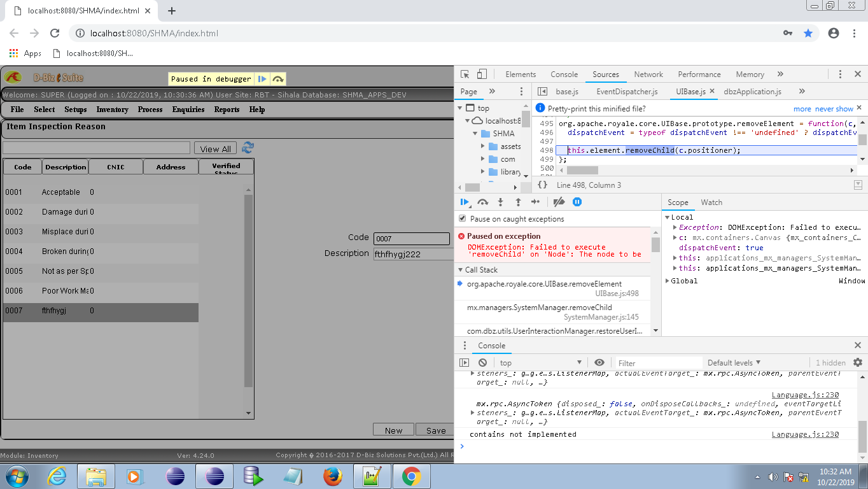Resume script execution in the debugger
Image resolution: width=868 pixels, height=489 pixels.
tap(465, 202)
